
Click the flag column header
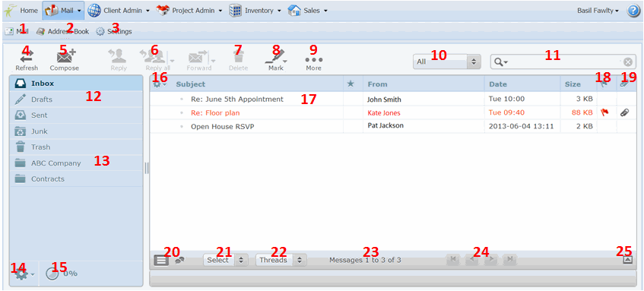pyautogui.click(x=604, y=84)
